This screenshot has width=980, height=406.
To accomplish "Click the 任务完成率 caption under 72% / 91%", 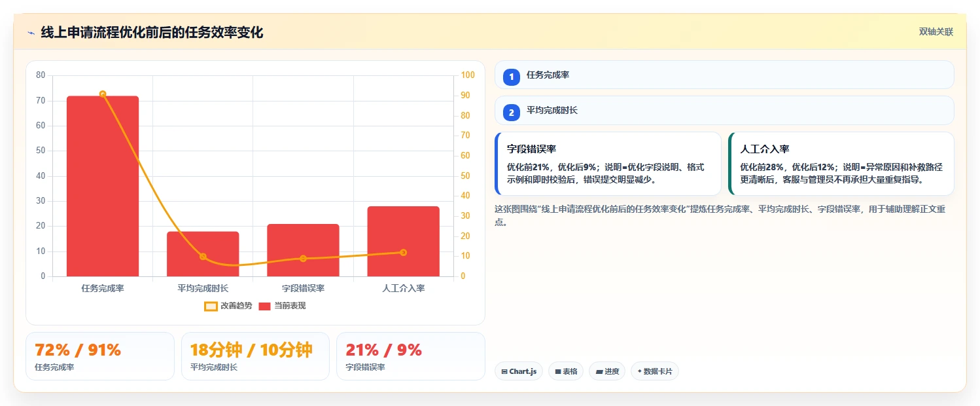I will [x=54, y=367].
